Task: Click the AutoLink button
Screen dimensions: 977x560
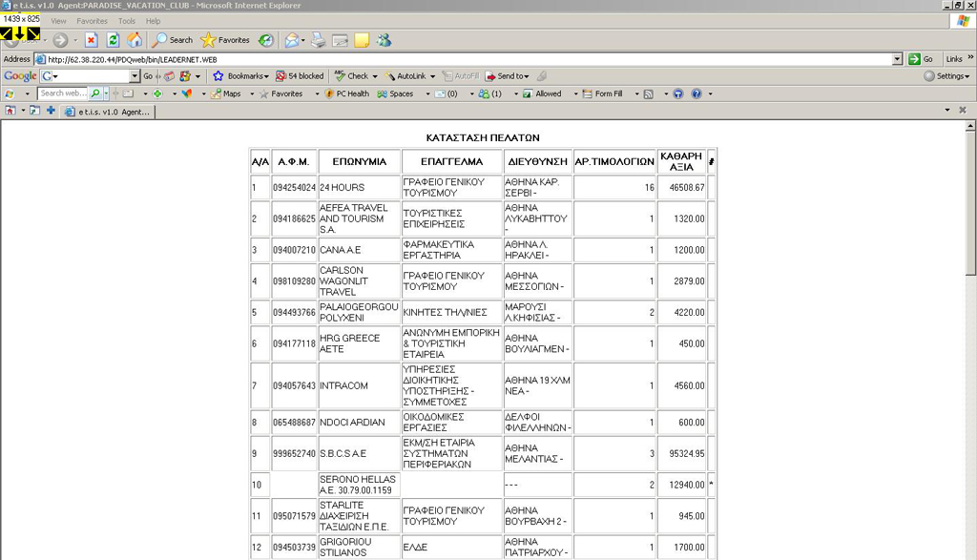Action: pos(405,76)
